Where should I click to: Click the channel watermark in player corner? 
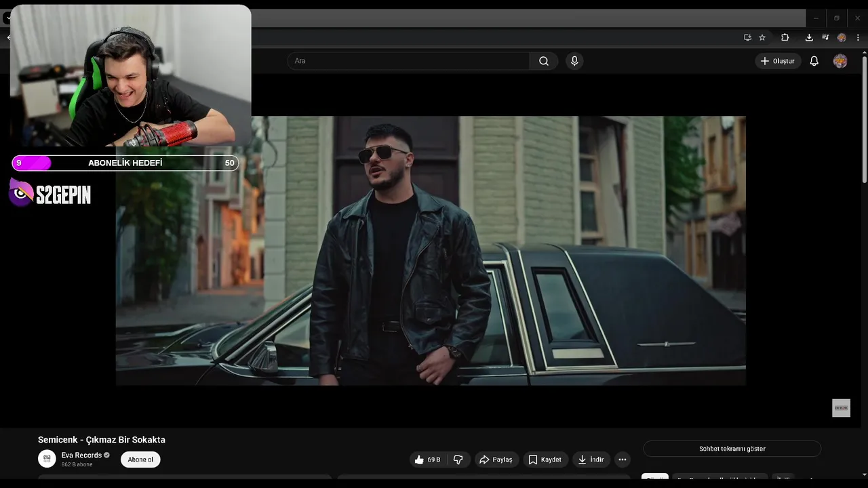[x=841, y=408]
